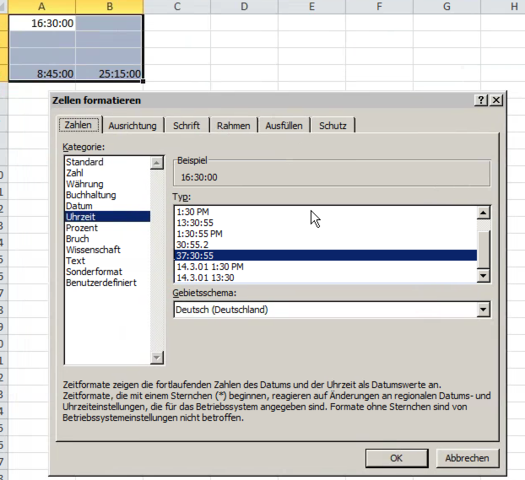Open the Gebietsschema dropdown

pyautogui.click(x=483, y=310)
